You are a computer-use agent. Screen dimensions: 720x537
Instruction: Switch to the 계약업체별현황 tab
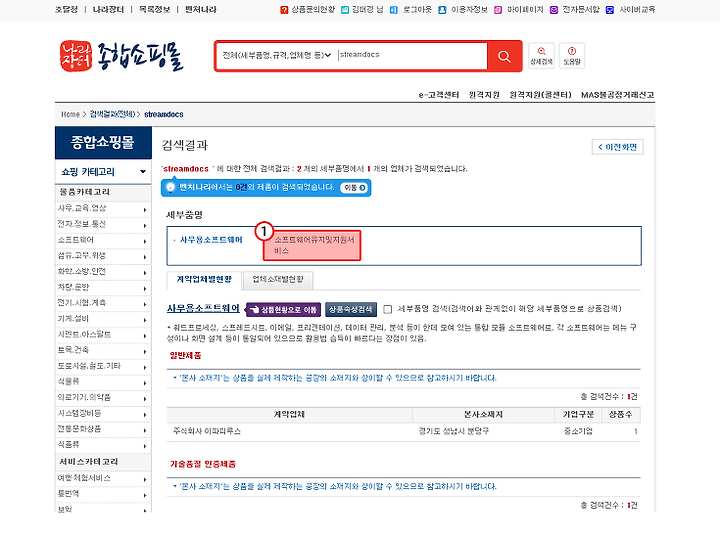pyautogui.click(x=204, y=280)
